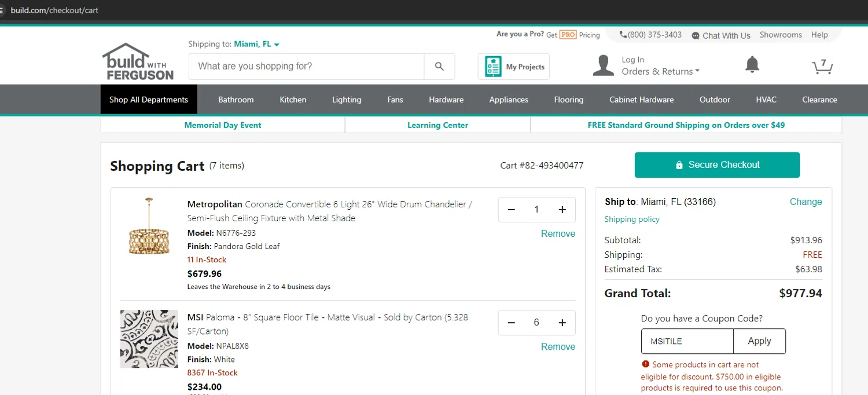Open the Shipping policy link

[x=631, y=219]
